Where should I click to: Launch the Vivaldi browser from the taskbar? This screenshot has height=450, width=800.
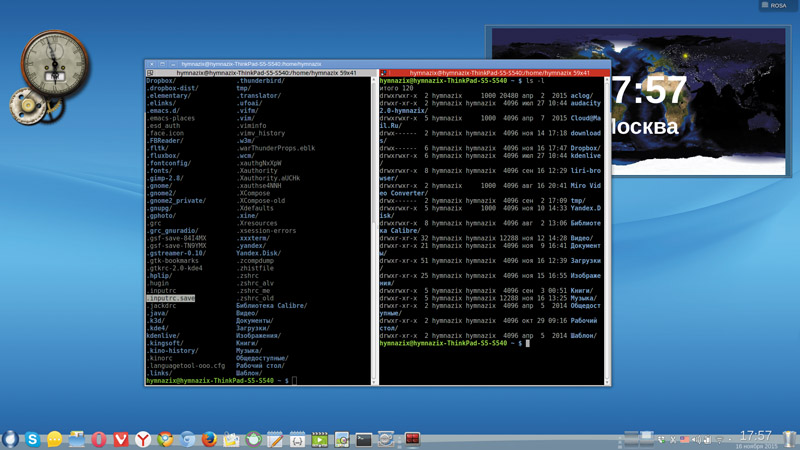click(121, 439)
